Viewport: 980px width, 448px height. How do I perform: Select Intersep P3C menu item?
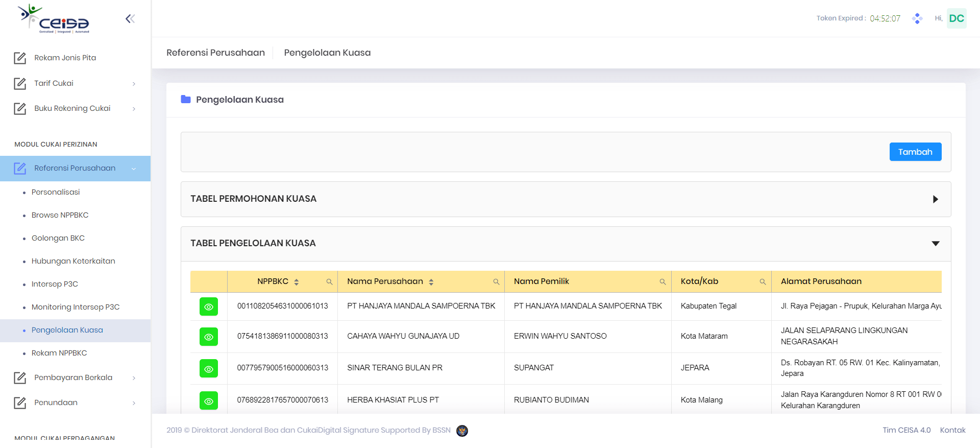coord(55,284)
